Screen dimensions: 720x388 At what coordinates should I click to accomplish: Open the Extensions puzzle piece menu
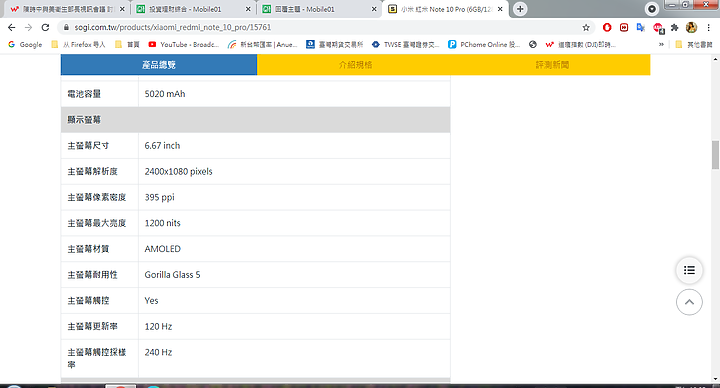675,28
